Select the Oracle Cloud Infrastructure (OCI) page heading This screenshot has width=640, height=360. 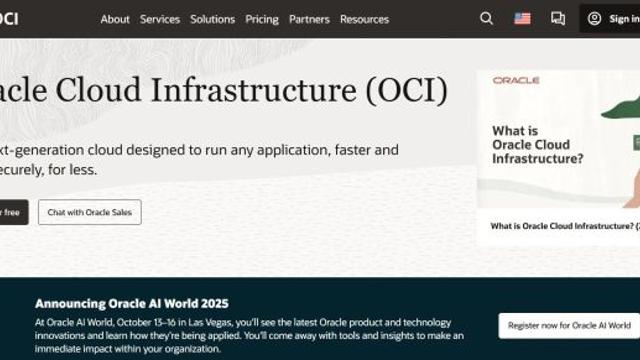point(224,91)
